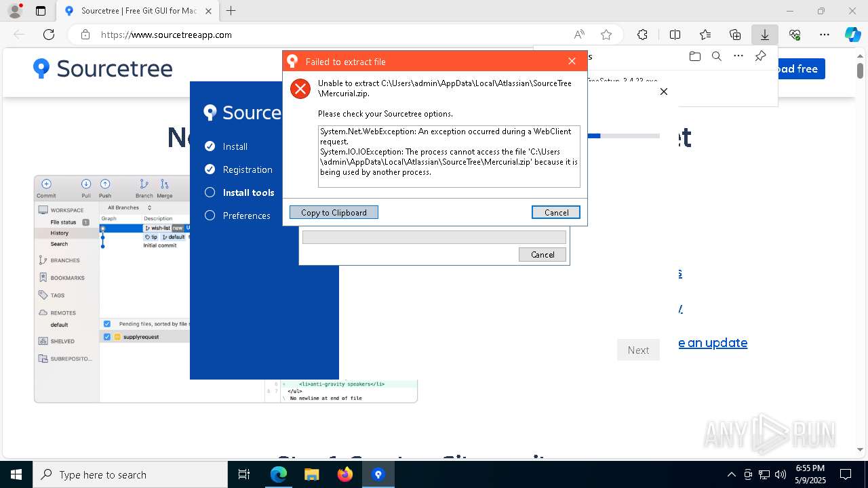Click the download progress bar in dialog
Image resolution: width=868 pixels, height=488 pixels.
pyautogui.click(x=434, y=237)
